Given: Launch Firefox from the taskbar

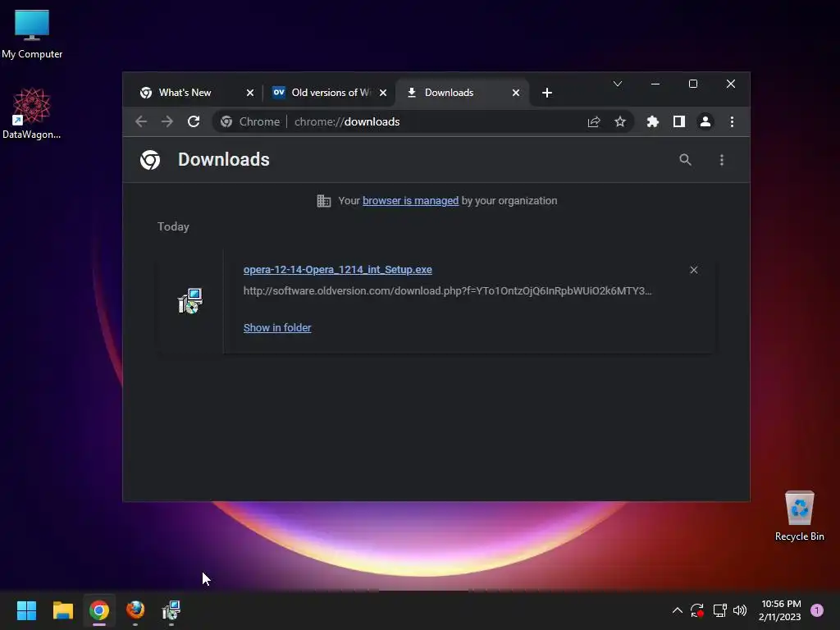Looking at the screenshot, I should [x=135, y=610].
